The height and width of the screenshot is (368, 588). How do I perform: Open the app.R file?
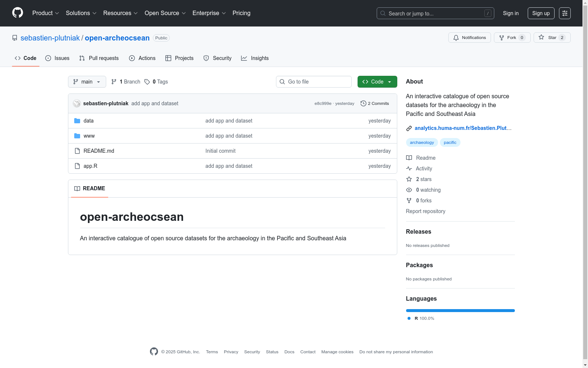[90, 166]
